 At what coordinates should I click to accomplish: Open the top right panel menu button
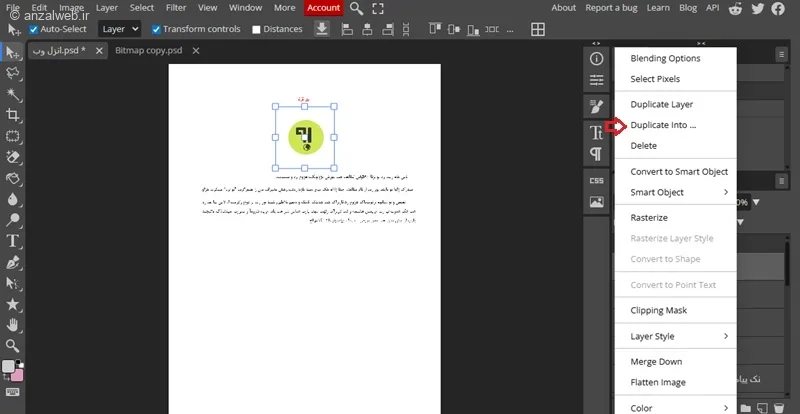[x=781, y=54]
